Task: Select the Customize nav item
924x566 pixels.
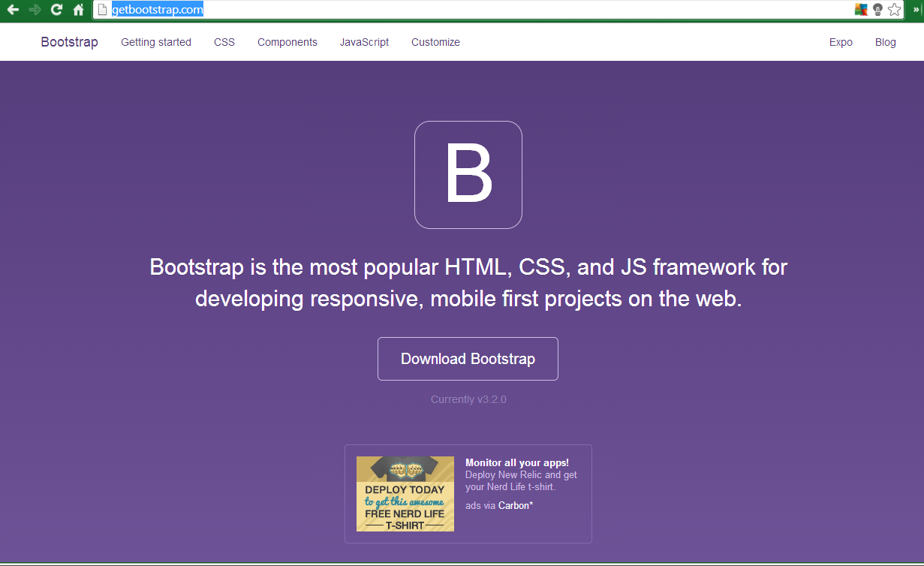Action: tap(435, 42)
